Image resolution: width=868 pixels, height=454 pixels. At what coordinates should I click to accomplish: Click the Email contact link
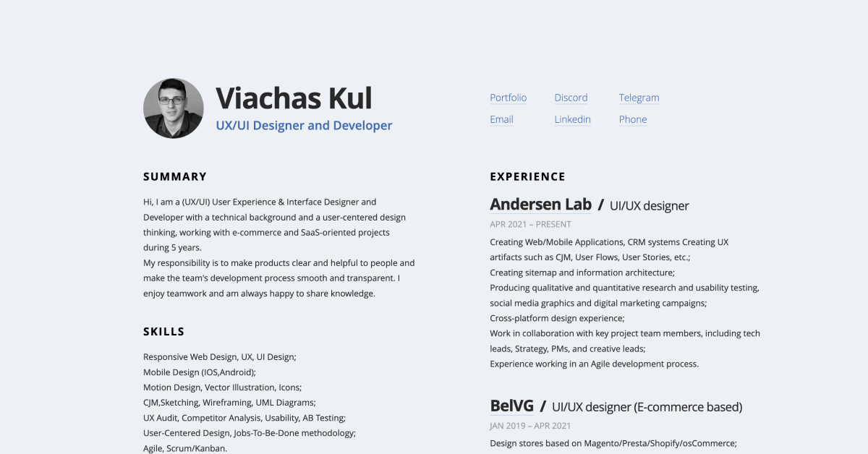coord(501,119)
